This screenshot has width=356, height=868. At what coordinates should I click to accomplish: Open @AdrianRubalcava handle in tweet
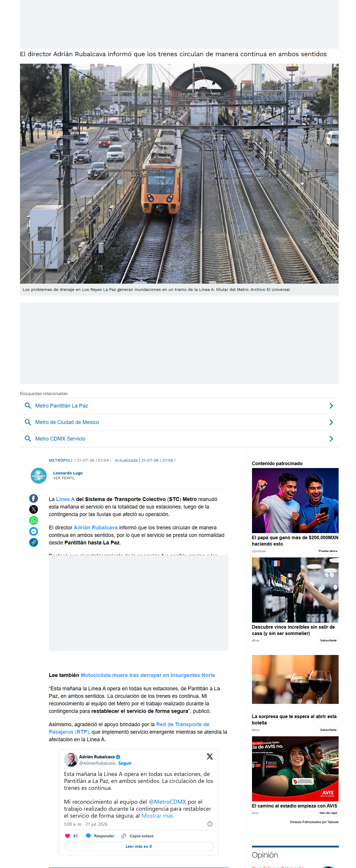(x=97, y=763)
